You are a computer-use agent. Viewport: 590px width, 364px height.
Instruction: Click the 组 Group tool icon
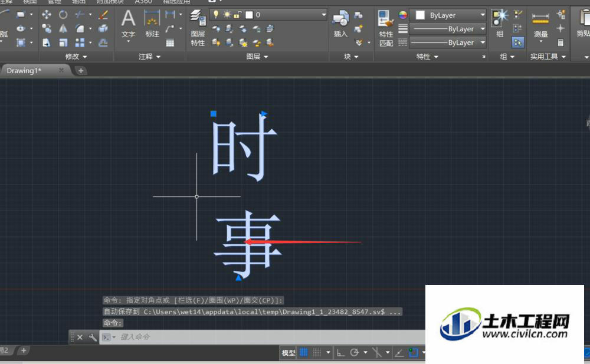[500, 24]
